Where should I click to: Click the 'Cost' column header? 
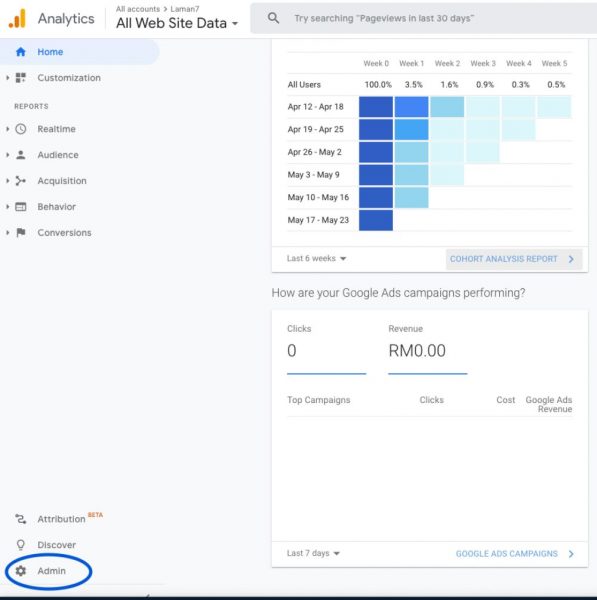pos(506,400)
